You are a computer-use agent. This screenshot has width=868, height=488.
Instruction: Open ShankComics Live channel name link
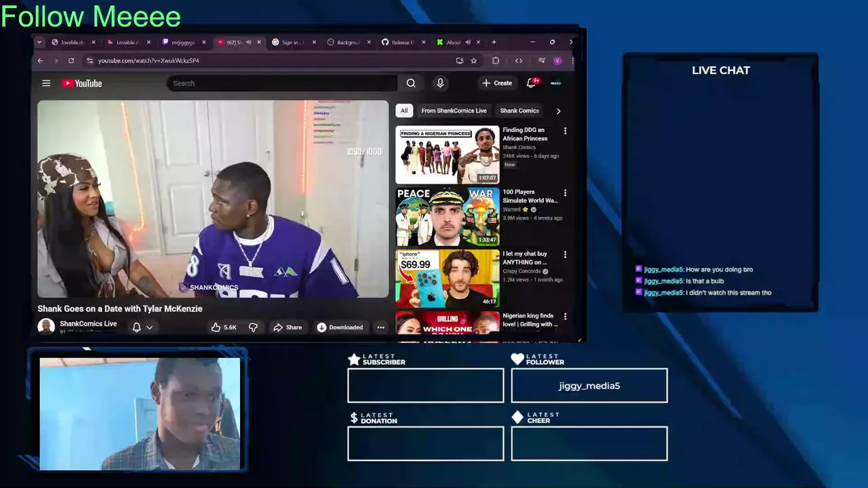click(x=88, y=323)
